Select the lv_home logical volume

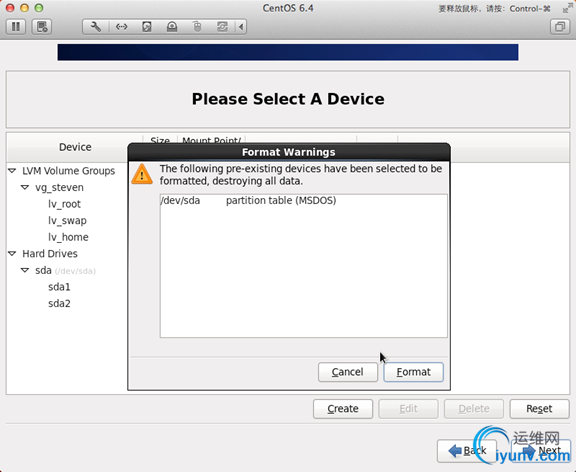[68, 237]
